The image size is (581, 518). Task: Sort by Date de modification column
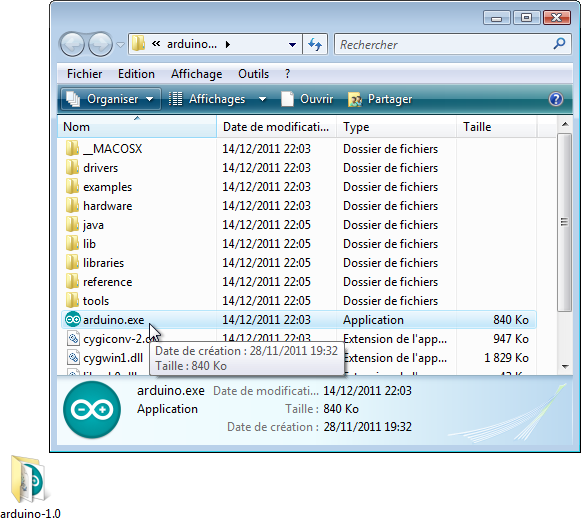(276, 127)
